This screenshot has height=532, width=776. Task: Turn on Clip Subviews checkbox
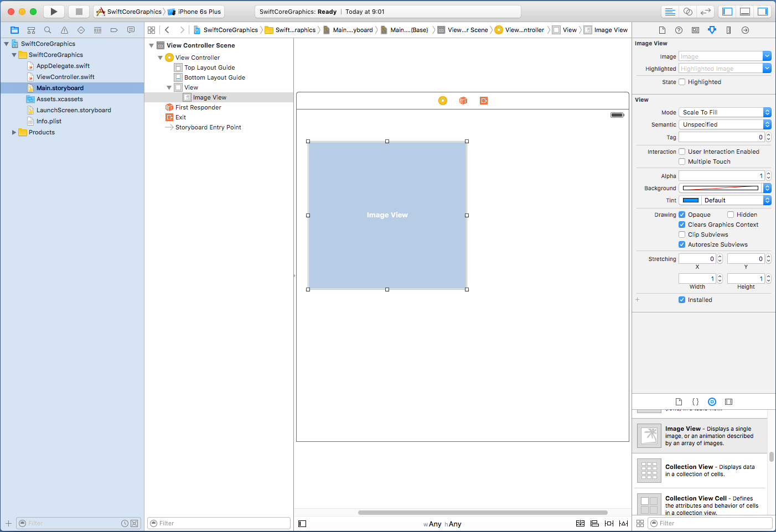point(682,234)
